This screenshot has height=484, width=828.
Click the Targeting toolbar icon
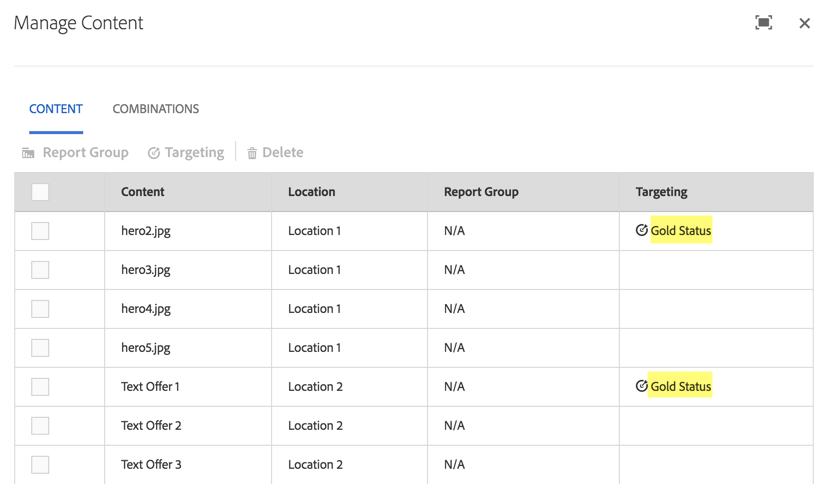154,153
